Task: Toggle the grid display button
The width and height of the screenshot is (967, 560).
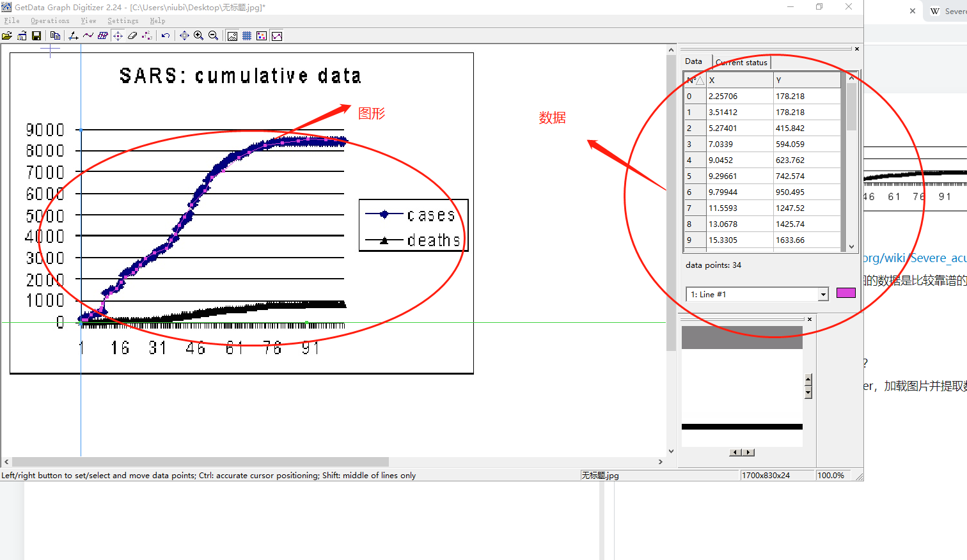Action: pyautogui.click(x=247, y=36)
